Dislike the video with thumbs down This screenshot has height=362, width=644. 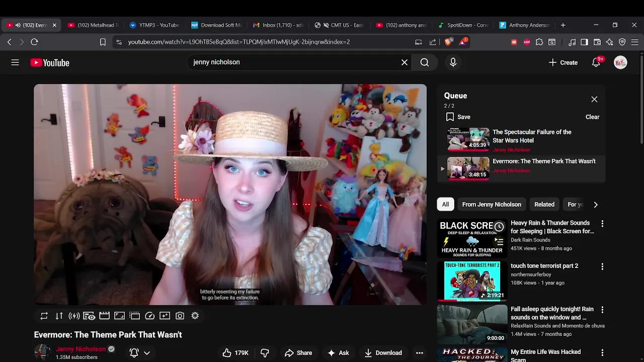[x=265, y=353]
